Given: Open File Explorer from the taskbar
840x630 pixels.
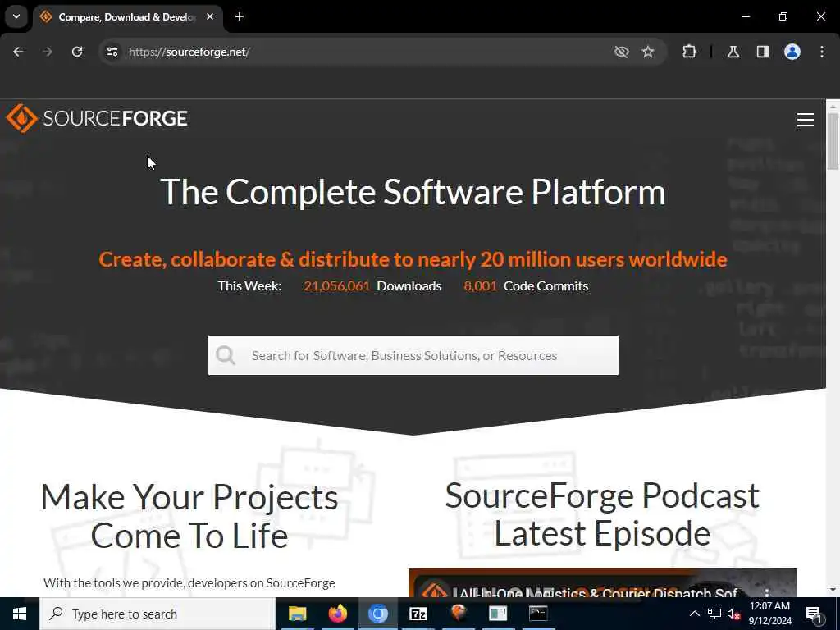Looking at the screenshot, I should (297, 614).
